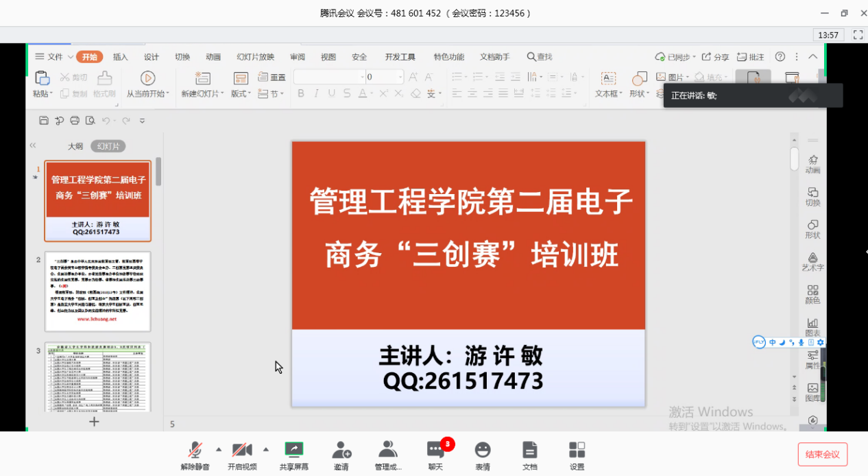
Task: Click the 重置 reset button
Action: pos(272,78)
